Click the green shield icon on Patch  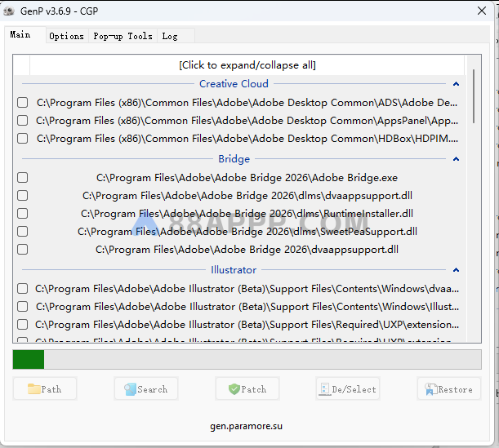(234, 389)
